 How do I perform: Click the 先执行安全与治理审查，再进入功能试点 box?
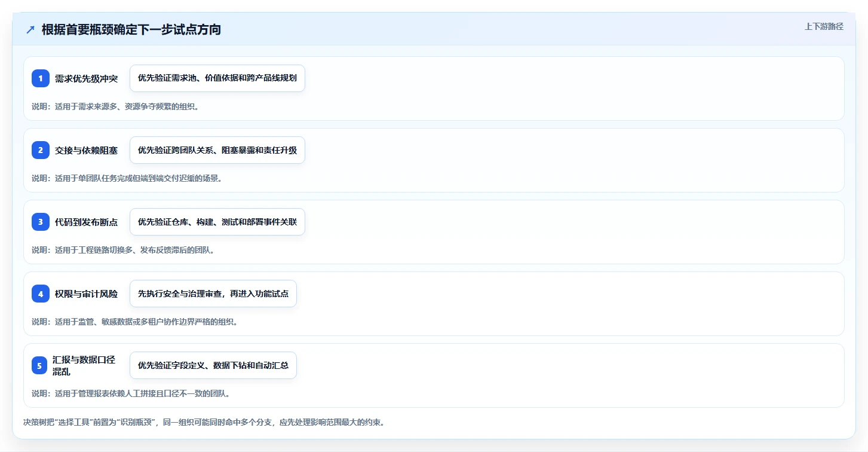point(213,294)
